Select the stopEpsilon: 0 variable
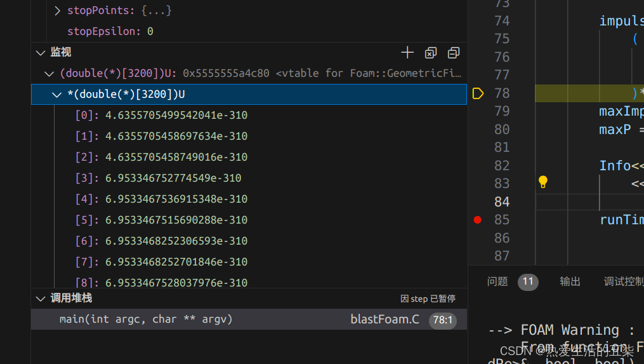 [x=110, y=31]
